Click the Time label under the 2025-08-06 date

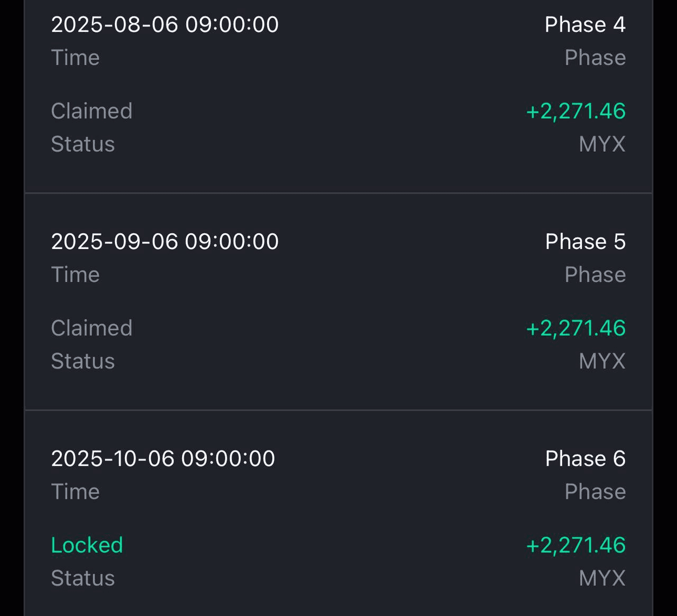point(75,57)
